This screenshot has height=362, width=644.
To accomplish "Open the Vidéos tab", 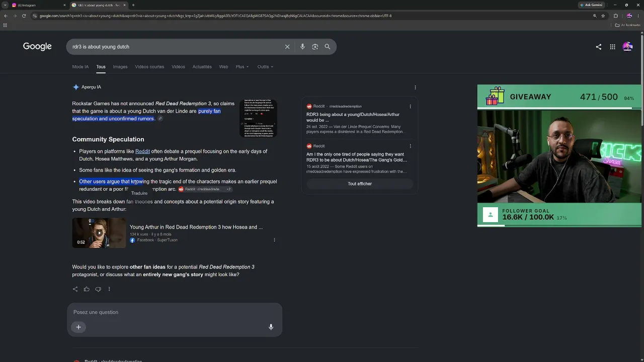I will click(x=178, y=67).
